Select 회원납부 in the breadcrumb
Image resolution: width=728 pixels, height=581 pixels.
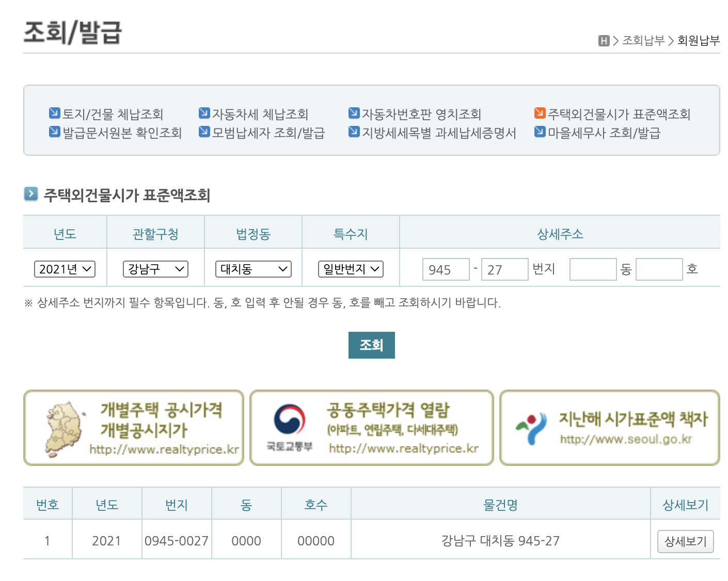coord(698,40)
